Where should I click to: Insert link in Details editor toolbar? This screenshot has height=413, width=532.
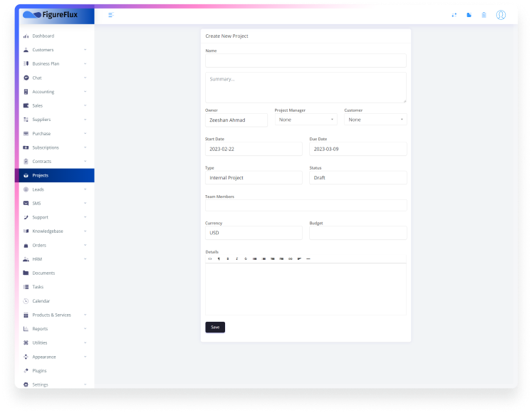click(291, 258)
